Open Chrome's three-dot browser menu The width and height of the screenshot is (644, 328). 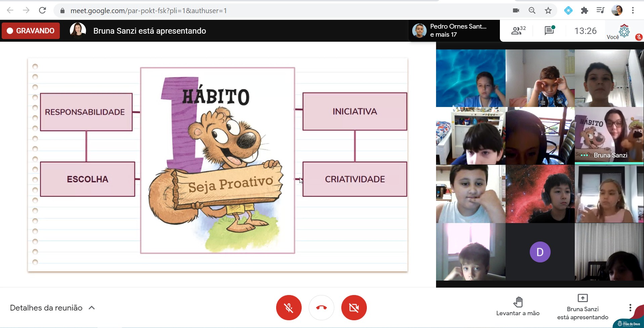[x=633, y=11]
